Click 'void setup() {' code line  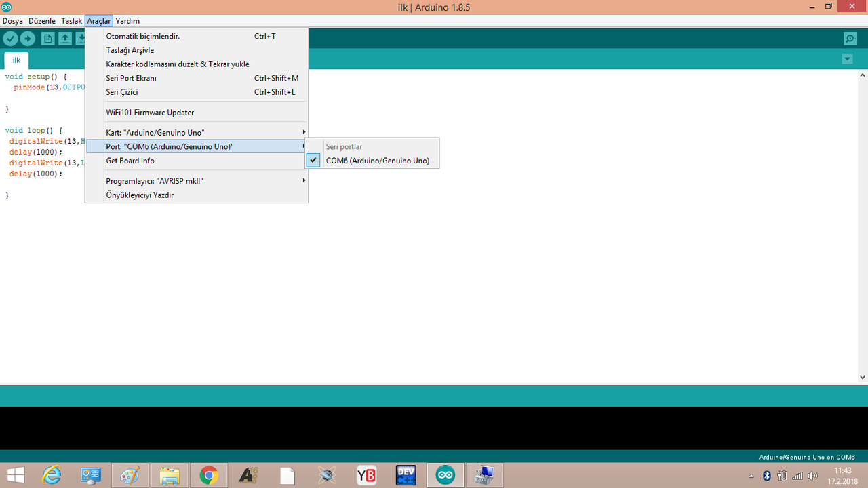[36, 77]
